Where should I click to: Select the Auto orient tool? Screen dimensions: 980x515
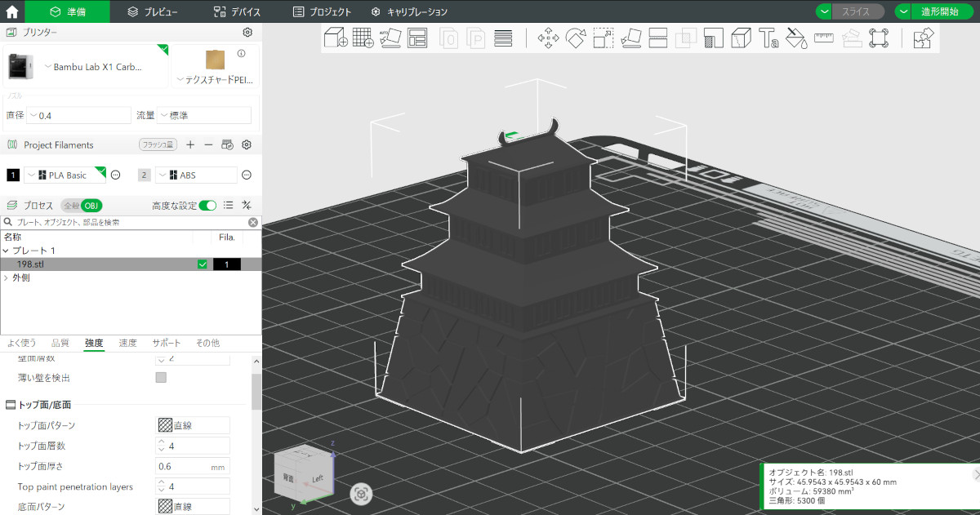tap(390, 38)
